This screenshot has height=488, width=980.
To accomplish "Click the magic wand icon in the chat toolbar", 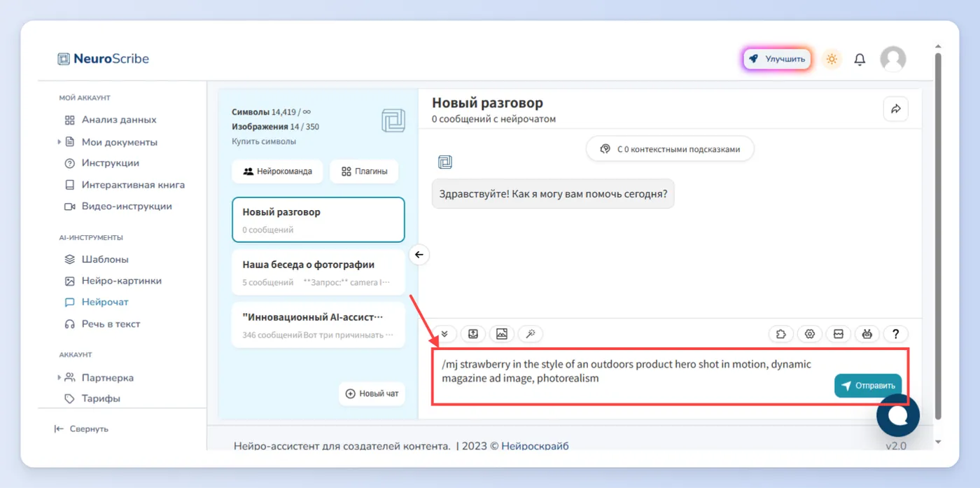I will pyautogui.click(x=531, y=334).
